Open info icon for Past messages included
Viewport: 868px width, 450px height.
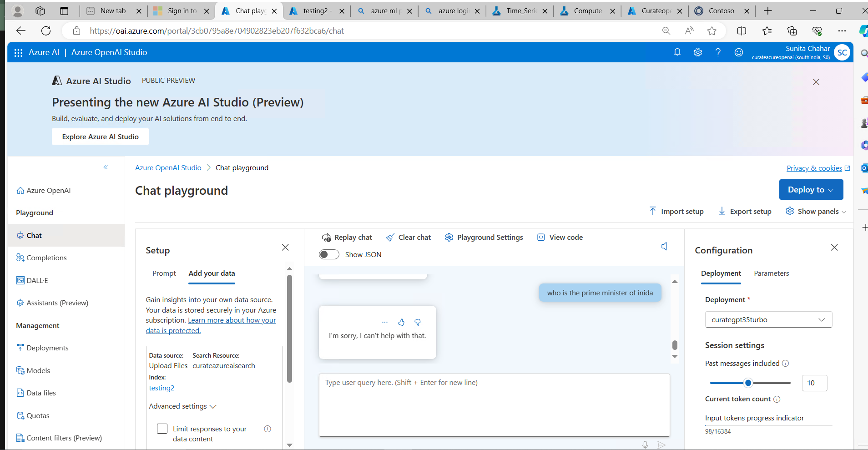[786, 364]
